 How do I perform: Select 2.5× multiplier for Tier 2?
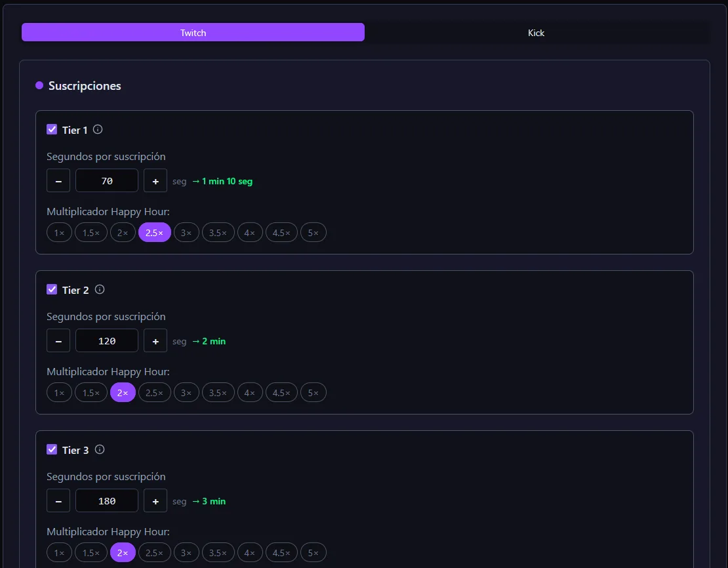click(x=155, y=393)
